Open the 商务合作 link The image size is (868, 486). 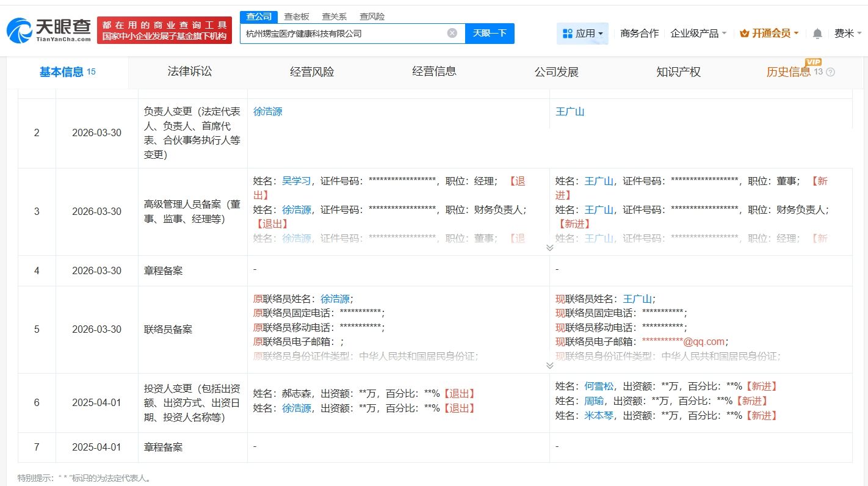[639, 34]
